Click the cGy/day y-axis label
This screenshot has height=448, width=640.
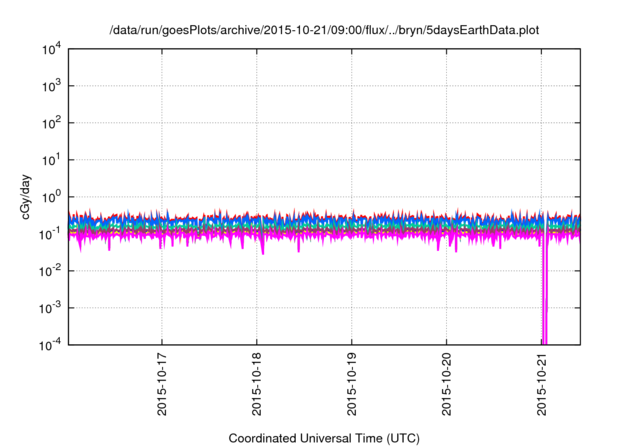click(x=26, y=197)
